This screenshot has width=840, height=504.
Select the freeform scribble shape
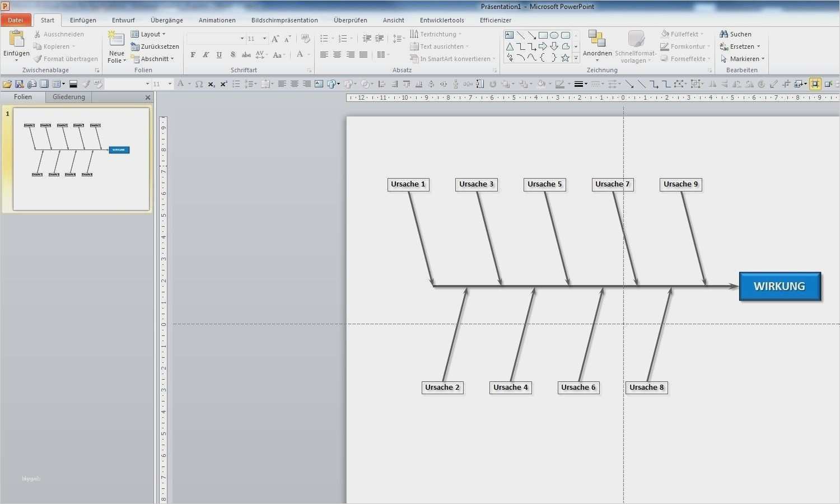(510, 58)
